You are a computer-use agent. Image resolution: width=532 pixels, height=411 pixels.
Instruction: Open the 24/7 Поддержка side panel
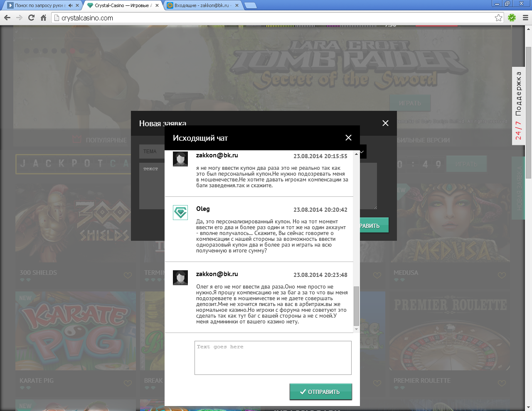(518, 106)
